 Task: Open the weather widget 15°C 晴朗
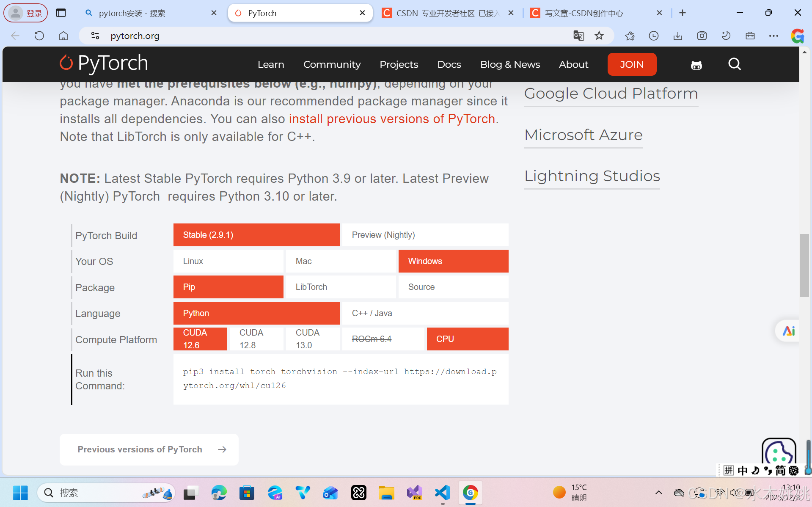click(x=570, y=493)
